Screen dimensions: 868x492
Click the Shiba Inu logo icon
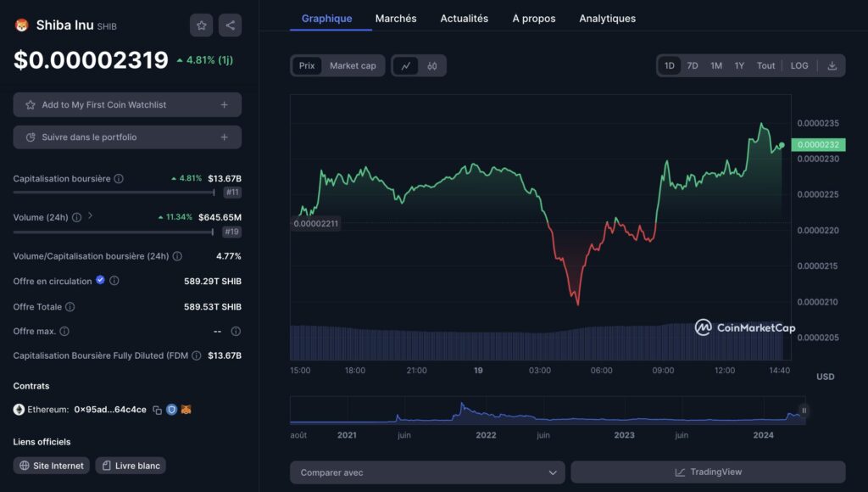tap(21, 25)
